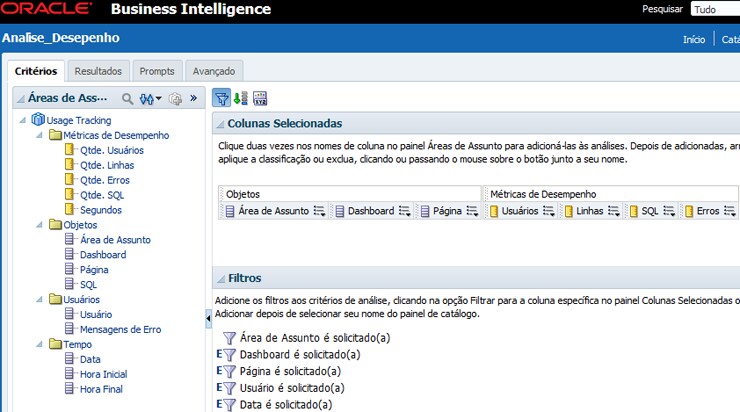This screenshot has height=412, width=740.
Task: Select Hora Final in the tree
Action: (x=101, y=389)
